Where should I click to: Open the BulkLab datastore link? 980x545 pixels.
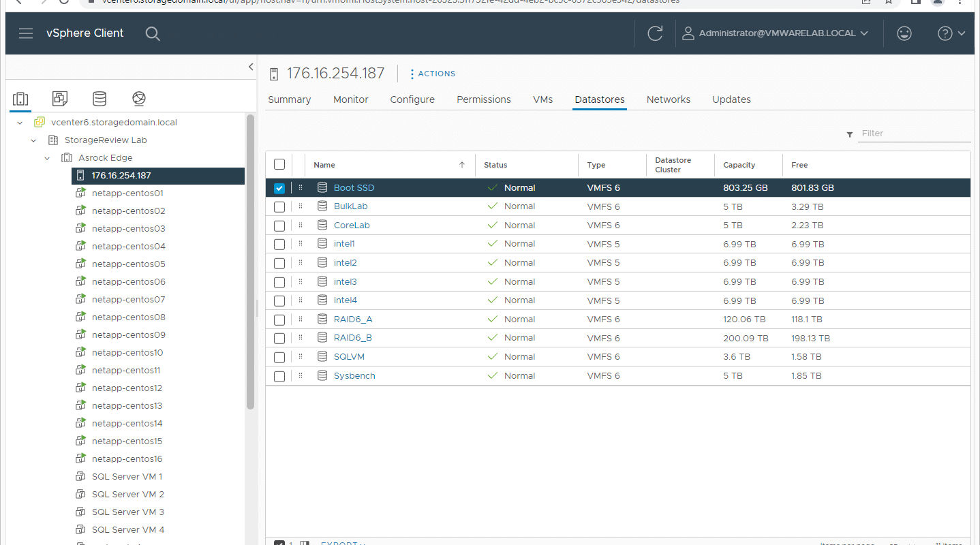[x=350, y=206]
